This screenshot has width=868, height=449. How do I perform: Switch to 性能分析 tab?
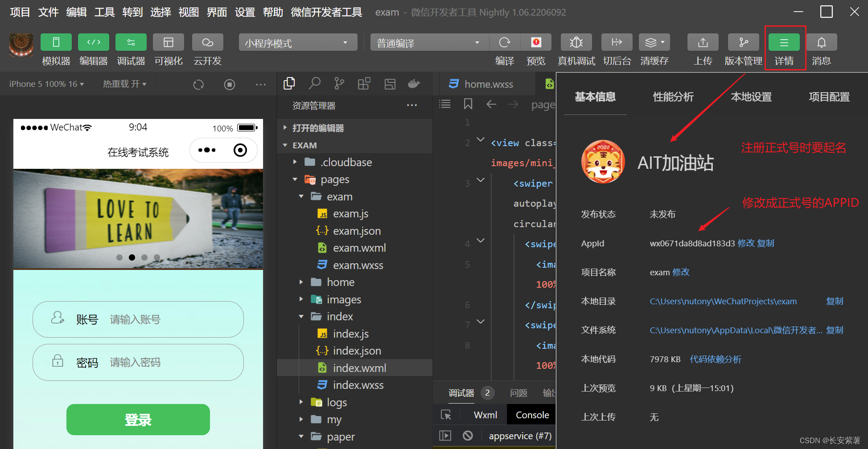pos(673,97)
